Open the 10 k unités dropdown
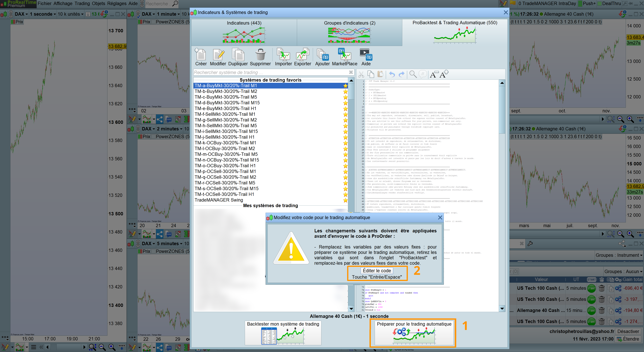This screenshot has width=644, height=352. tap(70, 14)
